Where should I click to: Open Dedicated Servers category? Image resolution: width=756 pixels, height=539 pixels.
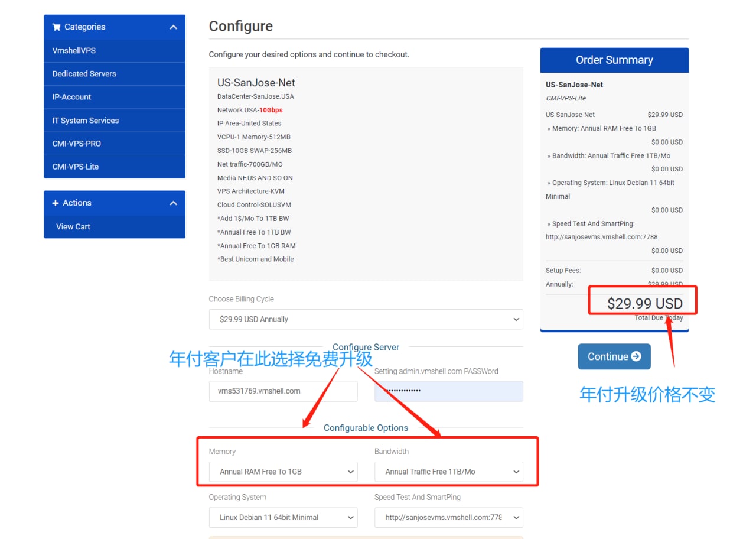point(84,74)
